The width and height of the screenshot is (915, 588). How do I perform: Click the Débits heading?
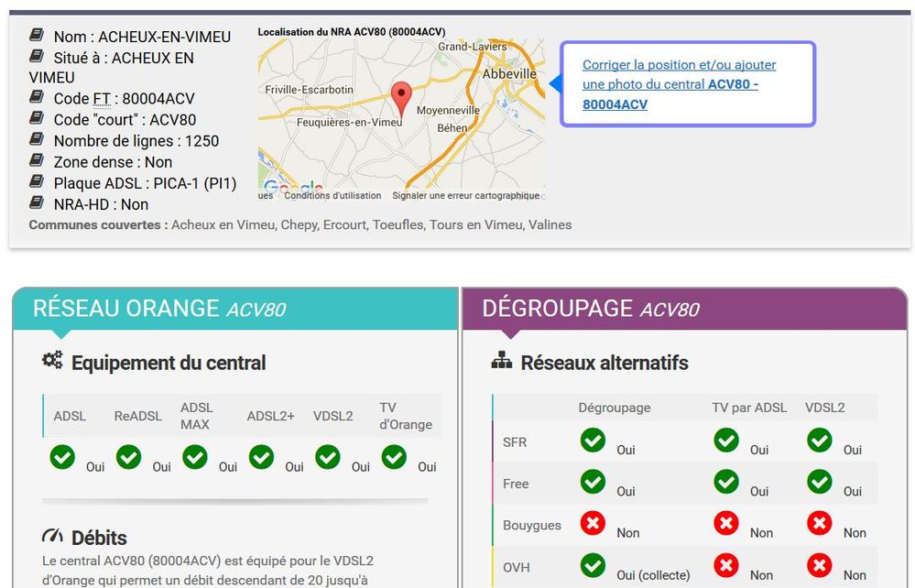click(x=99, y=538)
